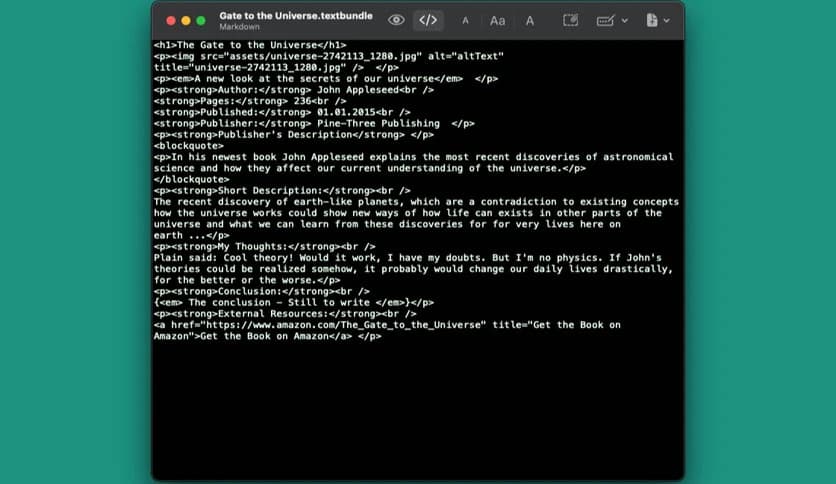Click the opening blockquote tag

(x=189, y=146)
